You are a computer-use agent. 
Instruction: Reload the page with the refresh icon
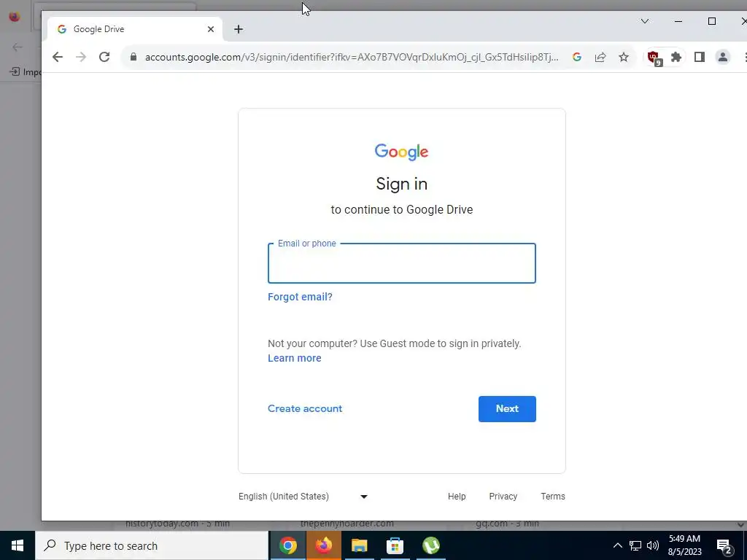click(104, 57)
